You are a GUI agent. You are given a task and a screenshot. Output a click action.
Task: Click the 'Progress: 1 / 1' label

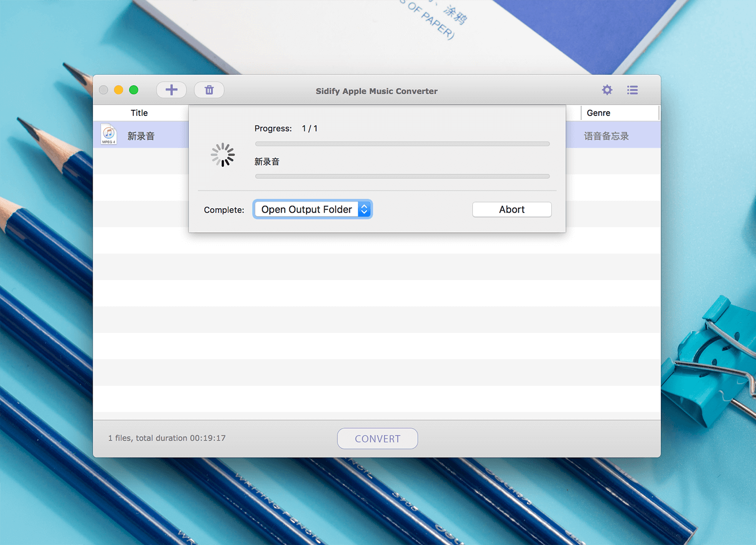click(x=286, y=128)
